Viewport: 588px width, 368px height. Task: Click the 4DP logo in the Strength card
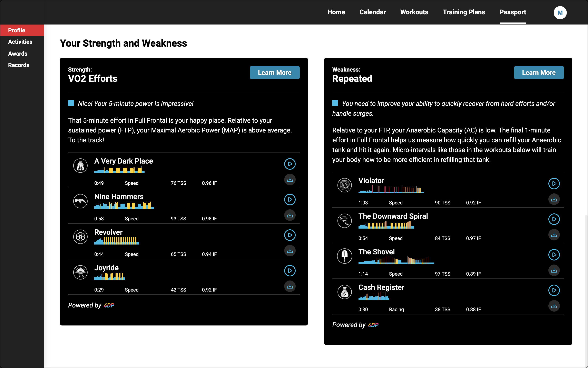point(109,305)
